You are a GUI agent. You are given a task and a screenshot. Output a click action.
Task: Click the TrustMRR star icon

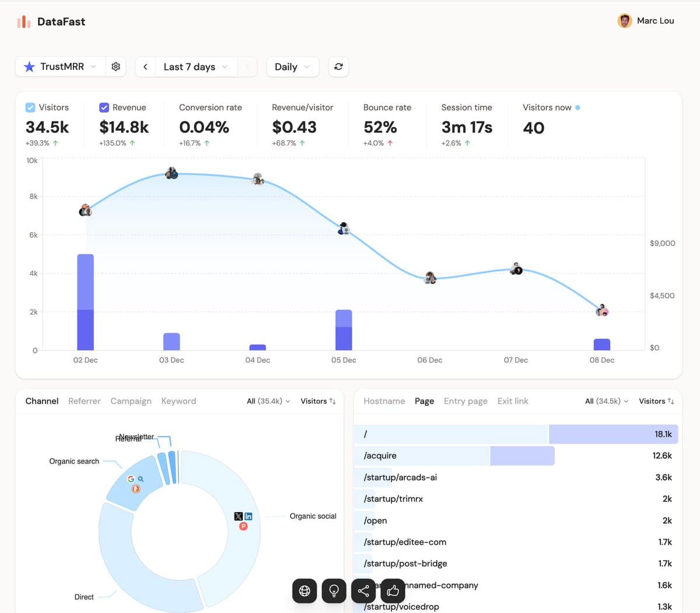[x=29, y=66]
